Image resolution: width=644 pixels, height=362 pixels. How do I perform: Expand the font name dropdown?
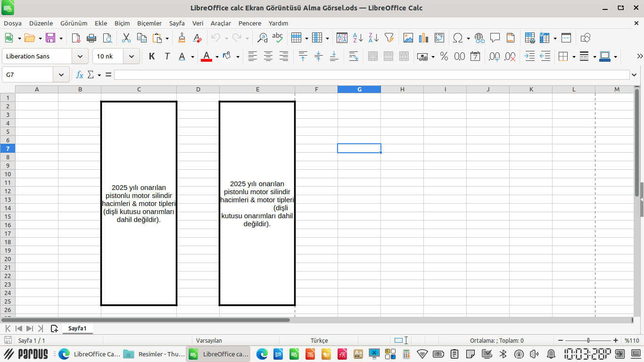(x=80, y=57)
